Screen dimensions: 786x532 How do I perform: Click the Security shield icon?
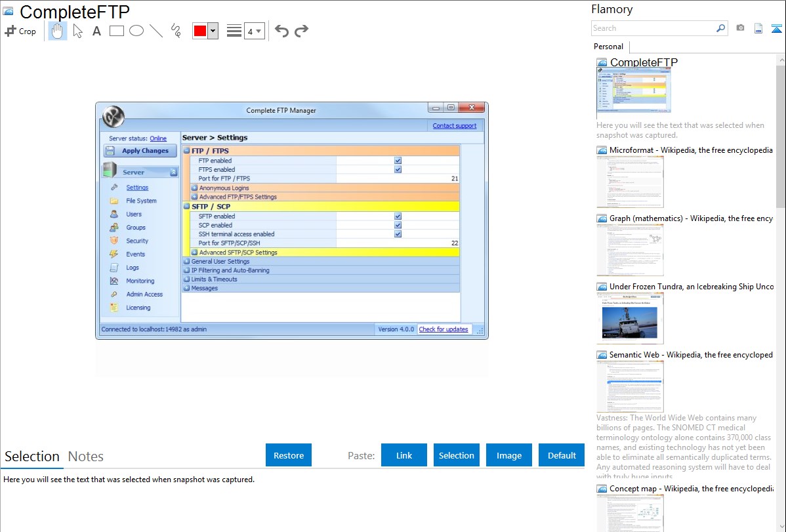(x=114, y=241)
